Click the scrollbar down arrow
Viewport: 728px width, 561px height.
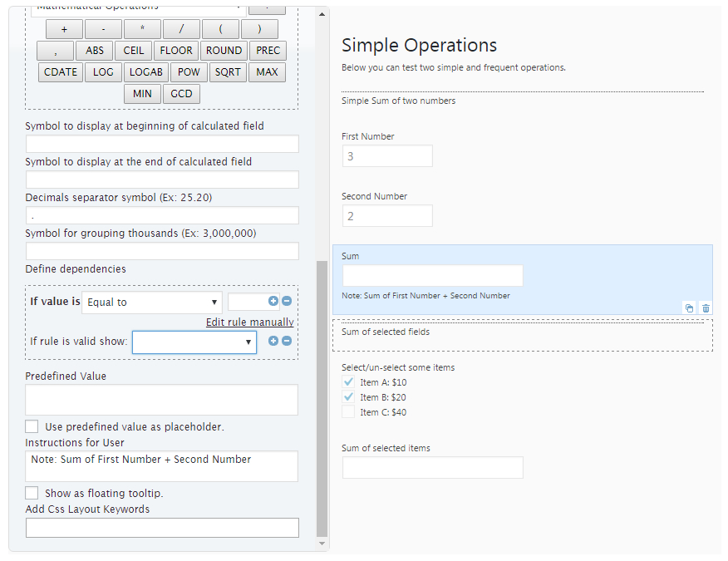click(322, 544)
